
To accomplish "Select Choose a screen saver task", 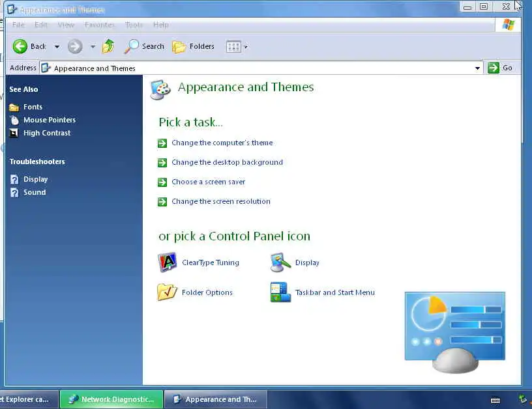I will click(x=209, y=182).
